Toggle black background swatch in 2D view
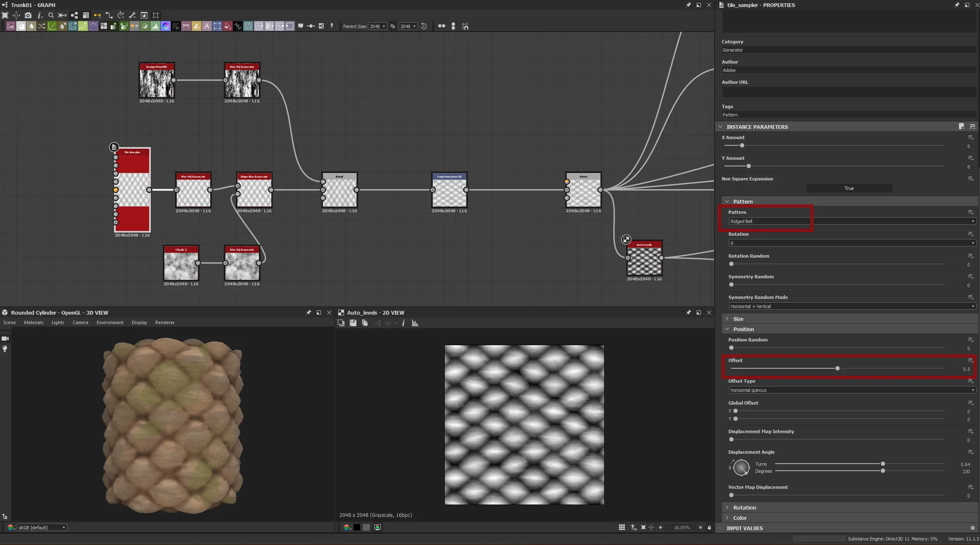Viewport: 980px width, 545px height. [x=357, y=527]
